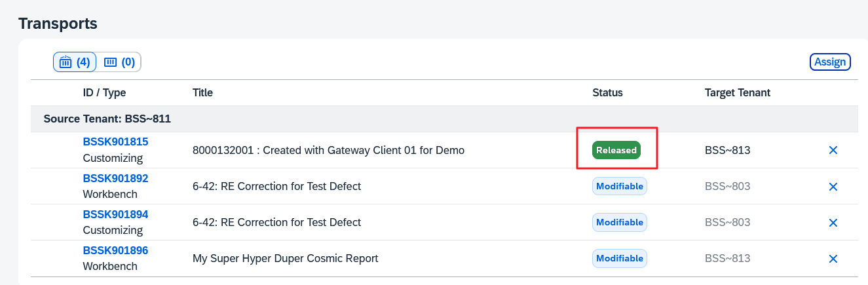
Task: Remove transport BSSK901815 with X icon
Action: click(x=833, y=151)
